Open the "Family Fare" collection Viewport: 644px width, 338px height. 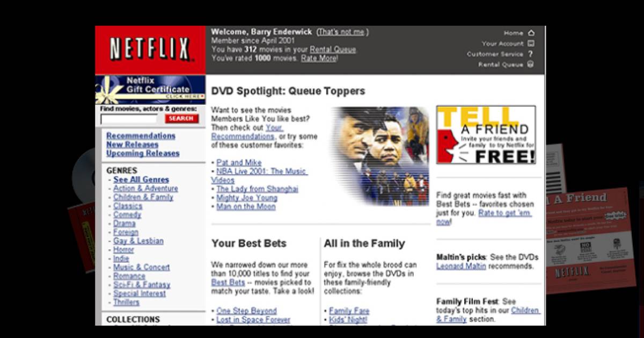pyautogui.click(x=349, y=311)
